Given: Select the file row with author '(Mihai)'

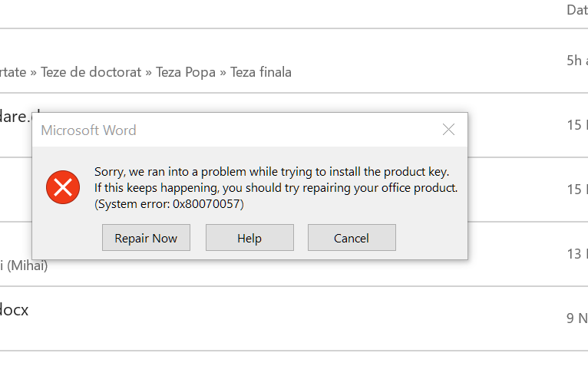Looking at the screenshot, I should [294, 254].
